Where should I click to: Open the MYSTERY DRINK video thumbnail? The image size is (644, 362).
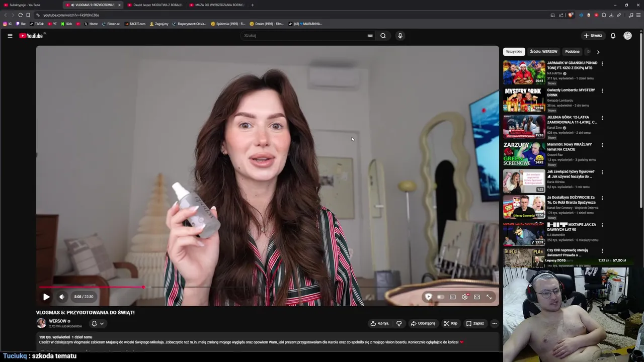pos(524,100)
